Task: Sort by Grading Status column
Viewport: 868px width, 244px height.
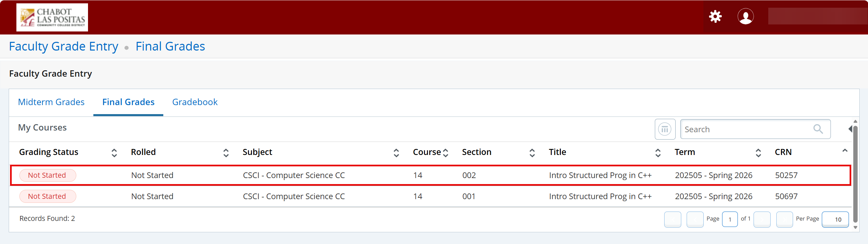Action: point(114,153)
